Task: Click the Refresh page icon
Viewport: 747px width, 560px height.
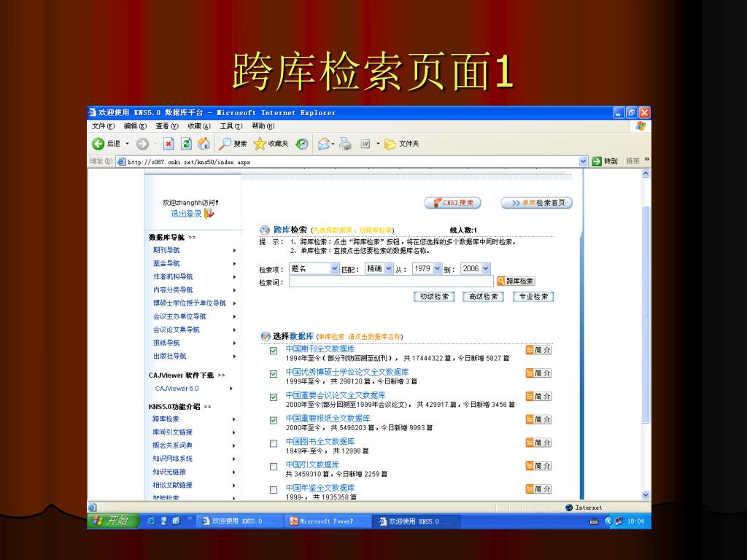Action: point(186,144)
